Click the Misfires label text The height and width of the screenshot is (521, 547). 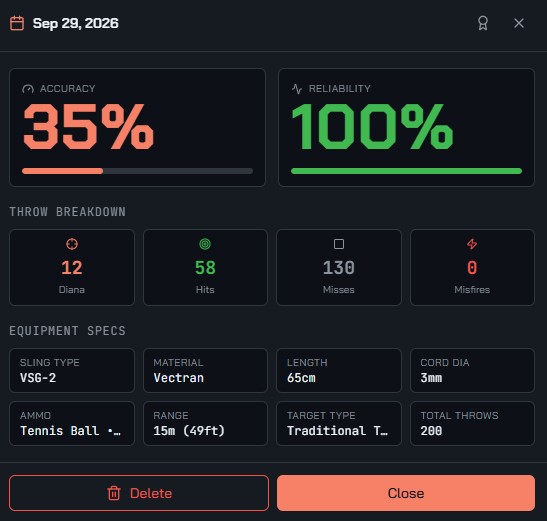(472, 290)
